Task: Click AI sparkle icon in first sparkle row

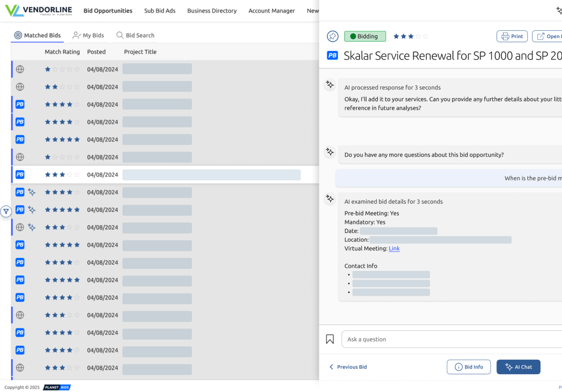Action: [32, 192]
